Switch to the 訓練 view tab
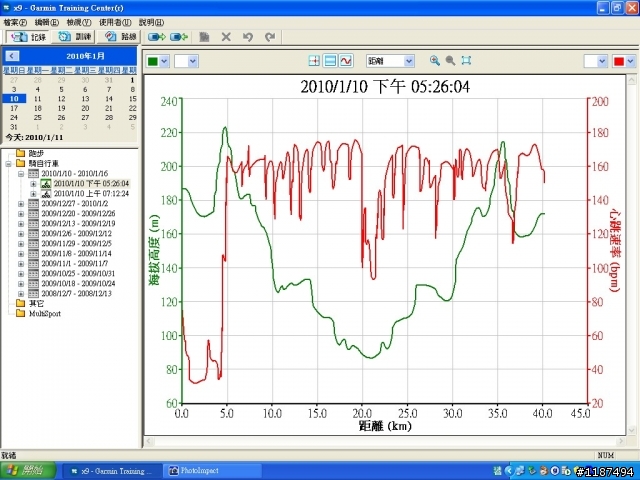Viewport: 640px width, 480px height. (x=74, y=37)
